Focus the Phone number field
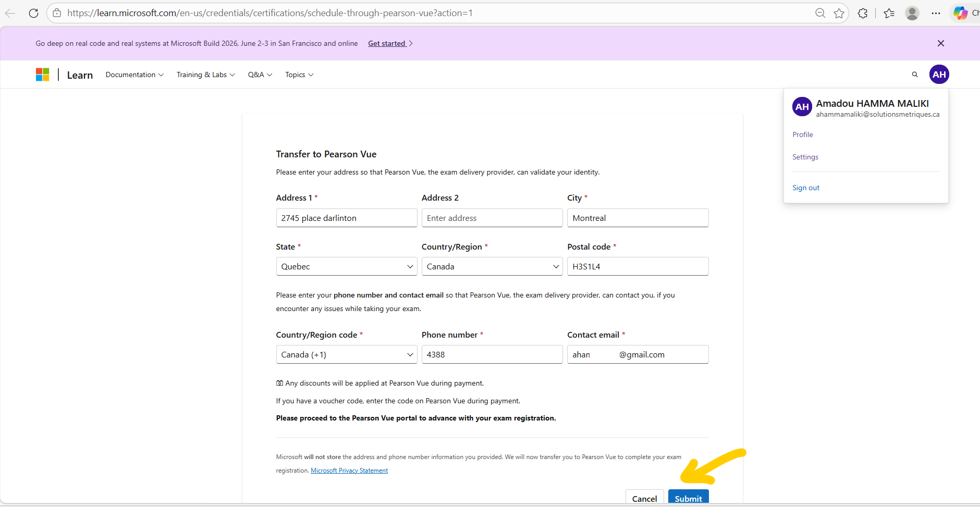980x507 pixels. 492,354
